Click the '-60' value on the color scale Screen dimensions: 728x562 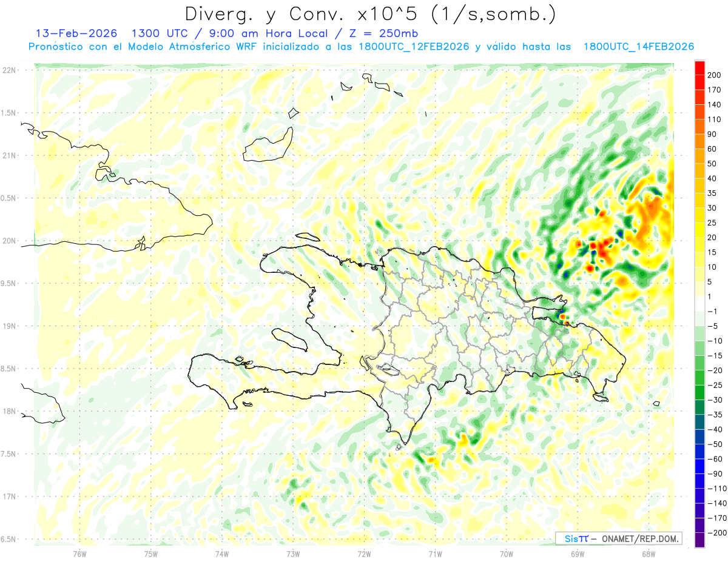pos(714,459)
